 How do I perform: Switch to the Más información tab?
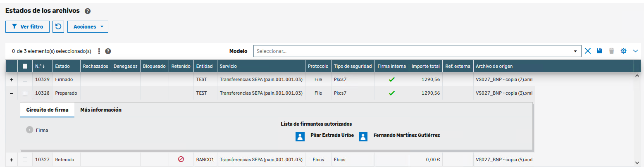(100, 110)
